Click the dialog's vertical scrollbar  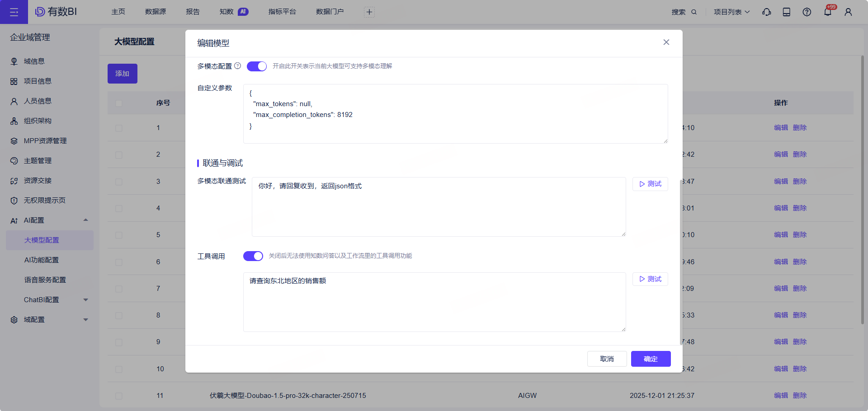click(681, 262)
